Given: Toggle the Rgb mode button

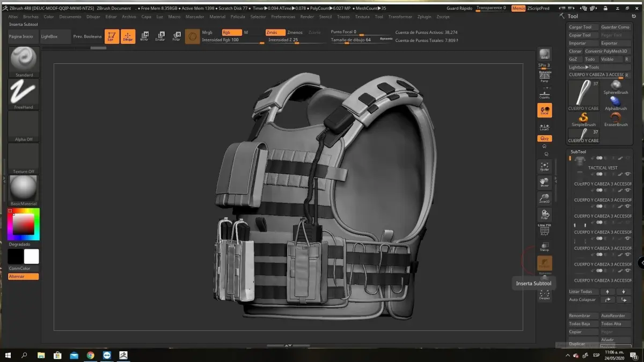Looking at the screenshot, I should coord(231,33).
